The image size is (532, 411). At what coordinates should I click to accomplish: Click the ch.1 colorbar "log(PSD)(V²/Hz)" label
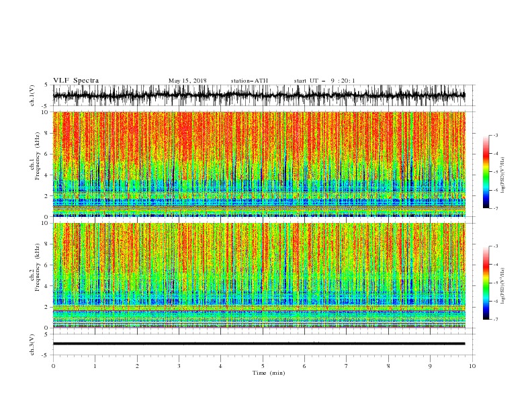click(x=503, y=175)
